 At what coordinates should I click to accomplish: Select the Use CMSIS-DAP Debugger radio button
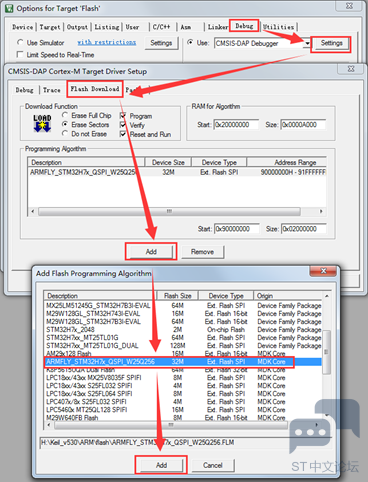[x=190, y=42]
